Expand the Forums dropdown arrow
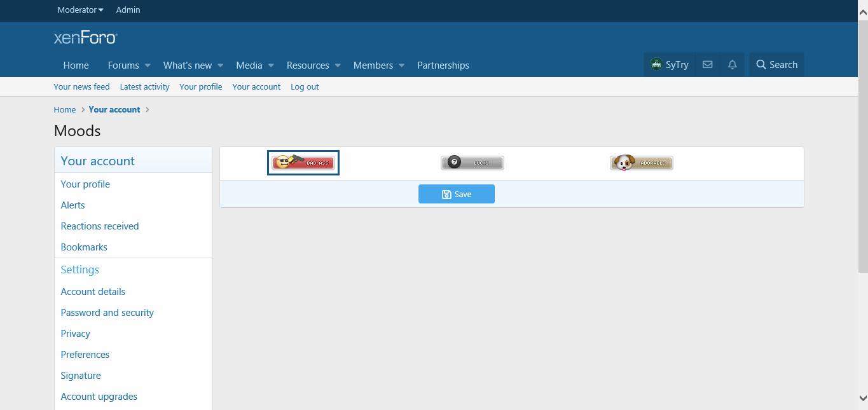The height and width of the screenshot is (410, 868). click(x=148, y=65)
